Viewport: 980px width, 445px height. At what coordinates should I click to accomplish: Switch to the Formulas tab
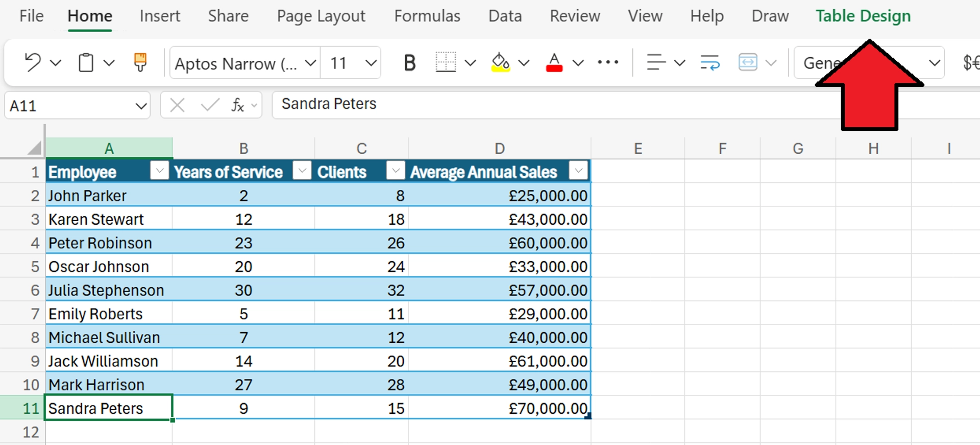[427, 16]
